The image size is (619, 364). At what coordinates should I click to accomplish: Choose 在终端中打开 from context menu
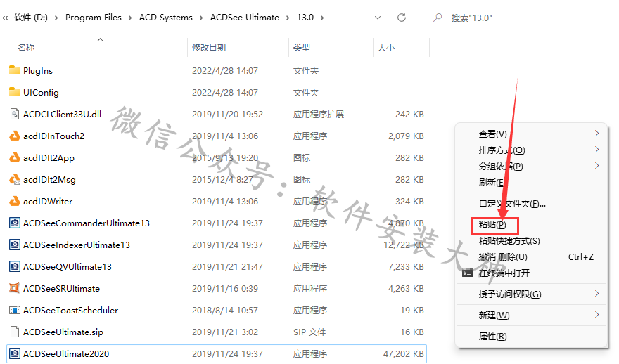tap(504, 273)
